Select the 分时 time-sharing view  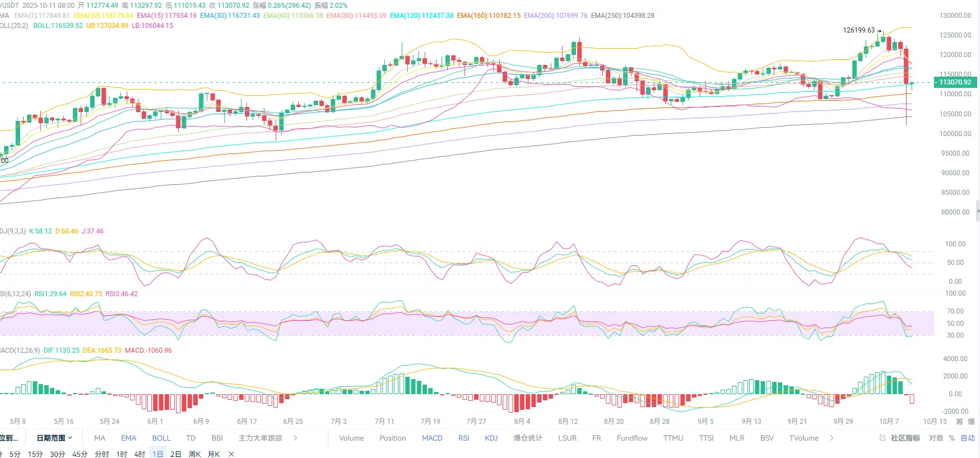click(x=102, y=454)
